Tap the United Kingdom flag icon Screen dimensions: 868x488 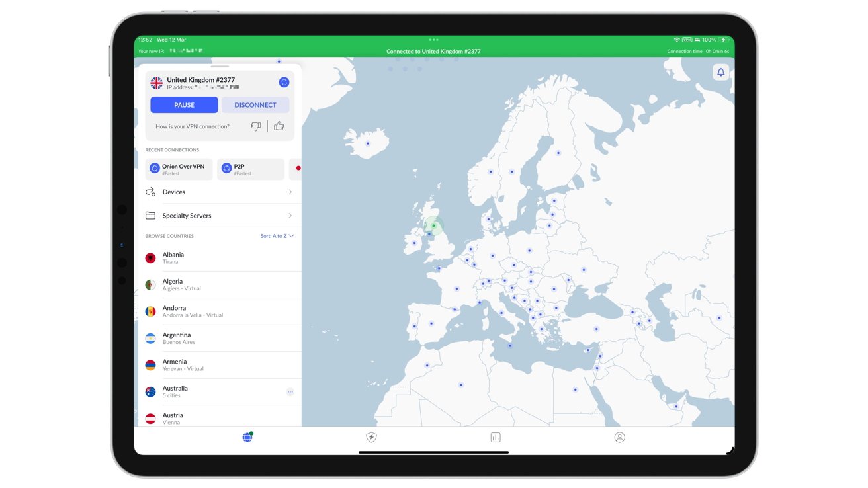click(156, 83)
